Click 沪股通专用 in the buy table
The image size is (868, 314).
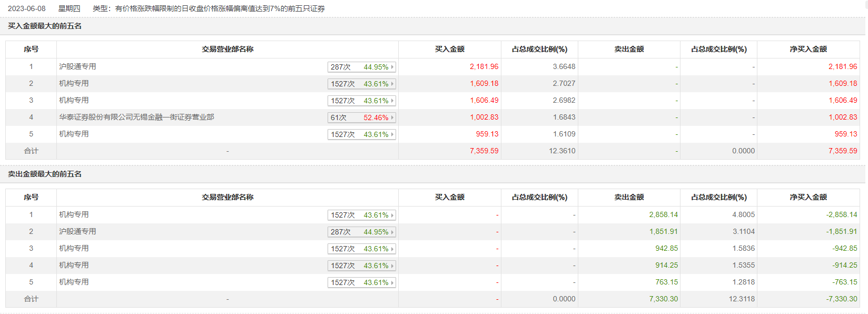click(x=77, y=66)
